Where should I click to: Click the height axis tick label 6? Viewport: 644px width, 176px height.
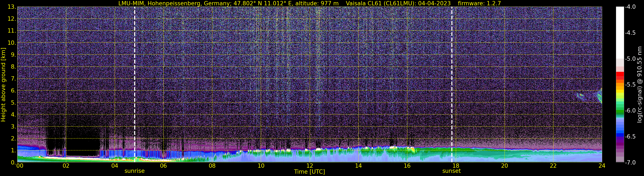pyautogui.click(x=13, y=91)
